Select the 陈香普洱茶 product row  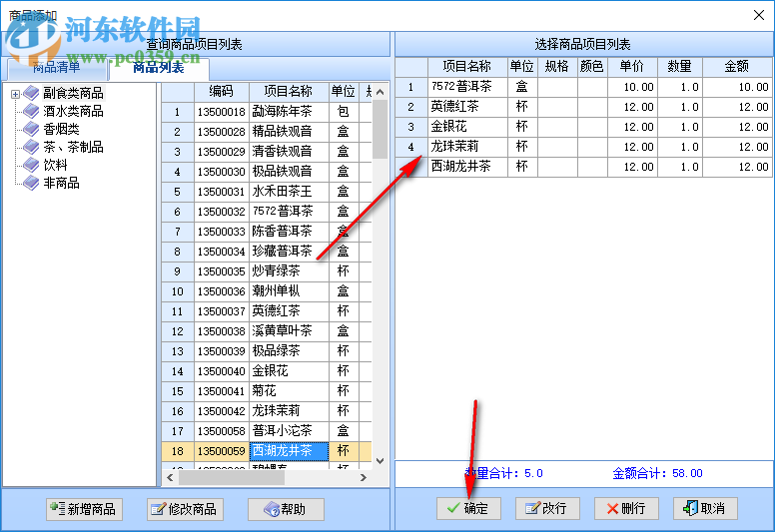point(267,232)
